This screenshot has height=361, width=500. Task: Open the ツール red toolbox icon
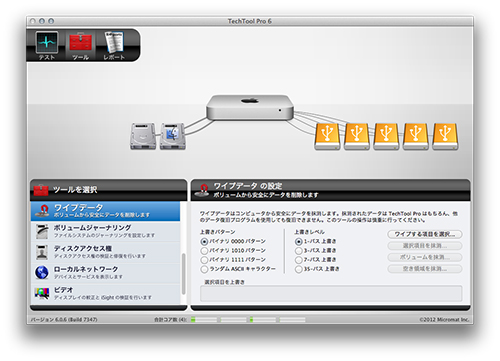80,43
